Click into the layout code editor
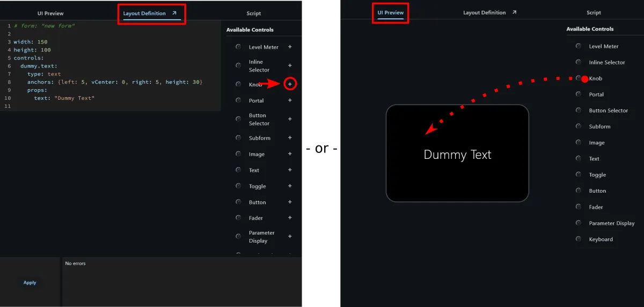Image resolution: width=644 pixels, height=307 pixels. tap(111, 66)
